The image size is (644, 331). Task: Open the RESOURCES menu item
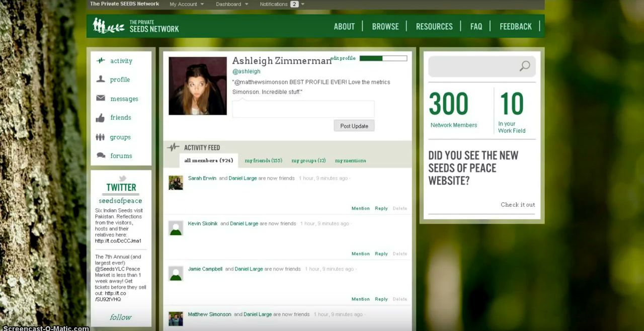click(434, 26)
